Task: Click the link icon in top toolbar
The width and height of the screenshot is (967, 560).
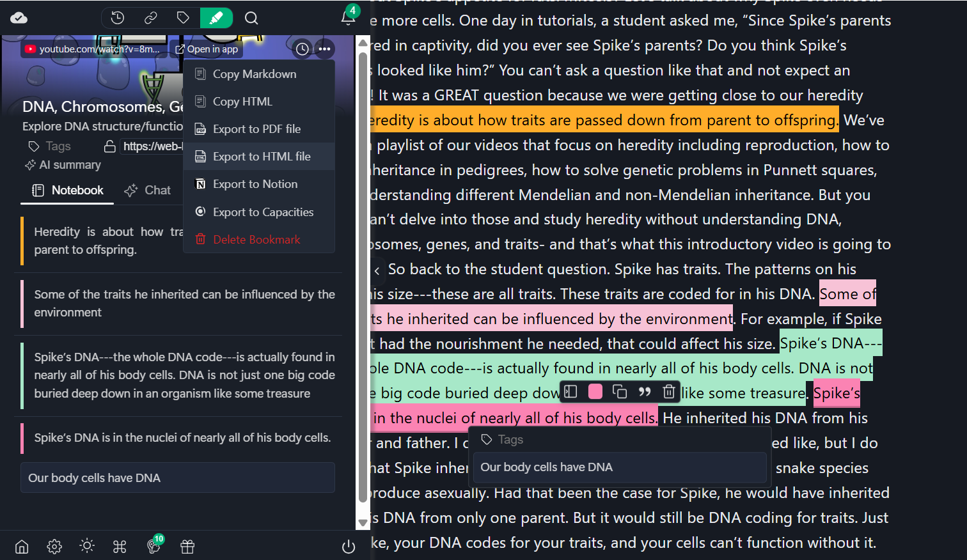Action: [x=151, y=18]
